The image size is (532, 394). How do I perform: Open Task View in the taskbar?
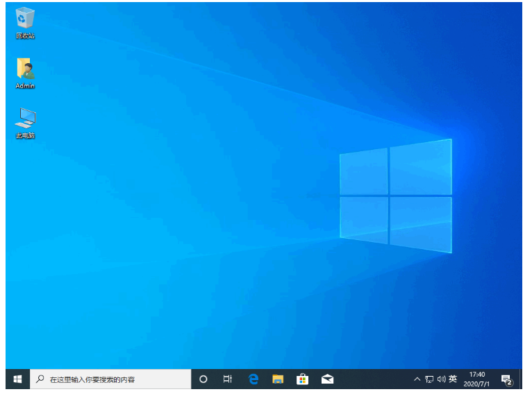tap(228, 379)
